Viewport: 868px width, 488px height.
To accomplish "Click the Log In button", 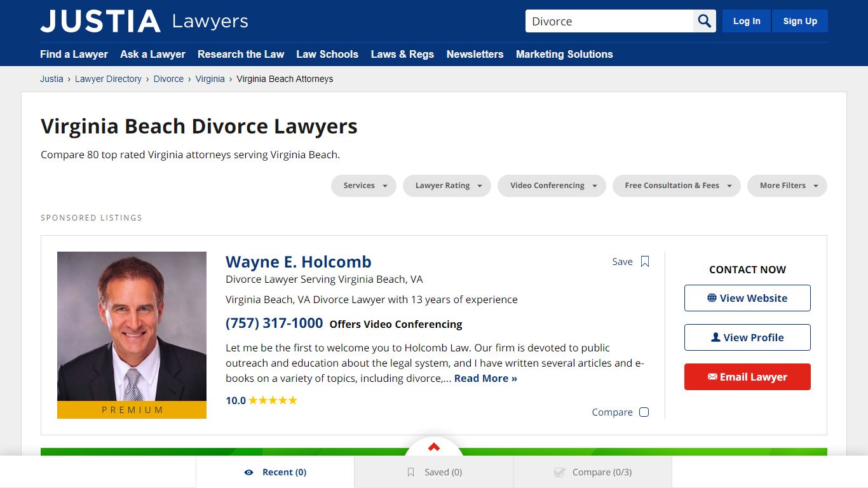I will click(747, 21).
